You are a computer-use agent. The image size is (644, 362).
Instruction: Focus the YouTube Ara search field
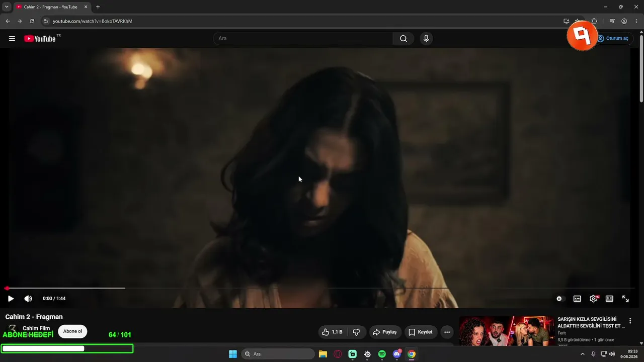point(303,39)
